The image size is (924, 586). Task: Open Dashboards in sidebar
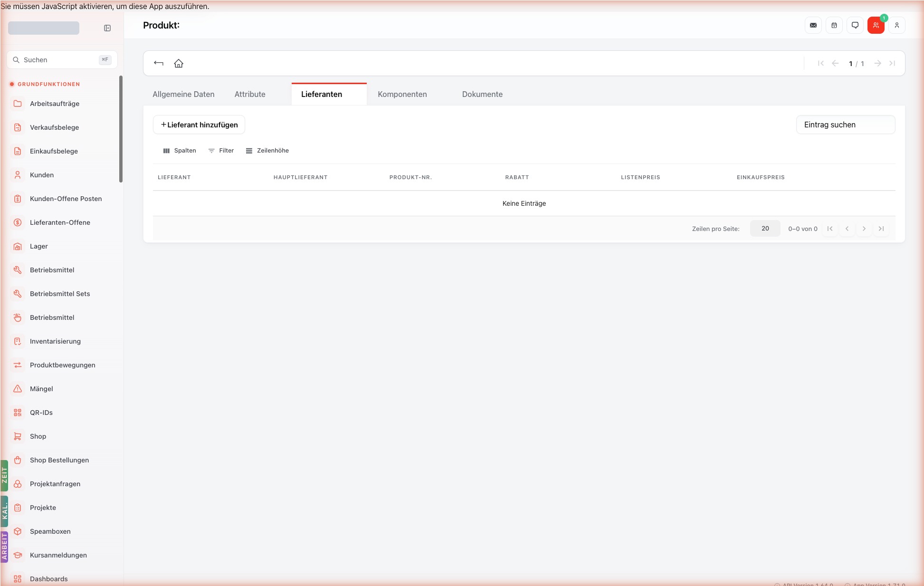pos(62,579)
